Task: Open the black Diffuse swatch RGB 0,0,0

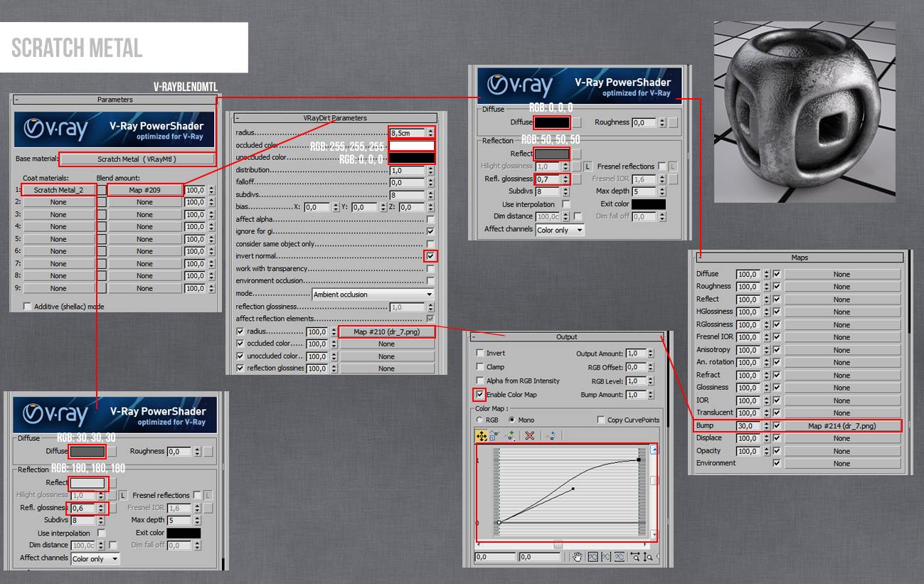Action: (552, 123)
